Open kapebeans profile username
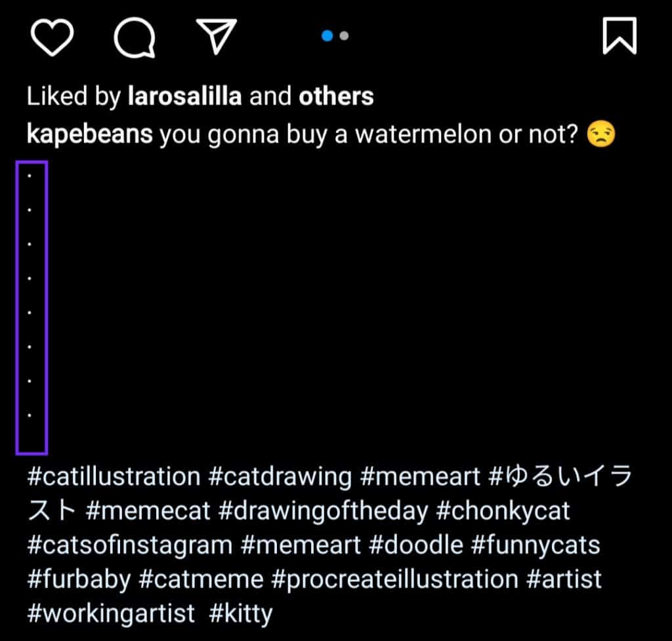The height and width of the screenshot is (641, 672). click(x=89, y=134)
